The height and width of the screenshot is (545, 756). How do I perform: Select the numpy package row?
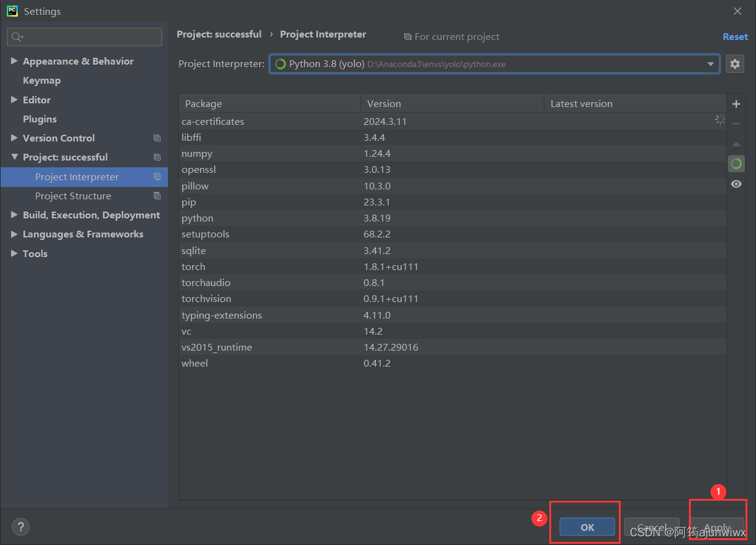[453, 153]
